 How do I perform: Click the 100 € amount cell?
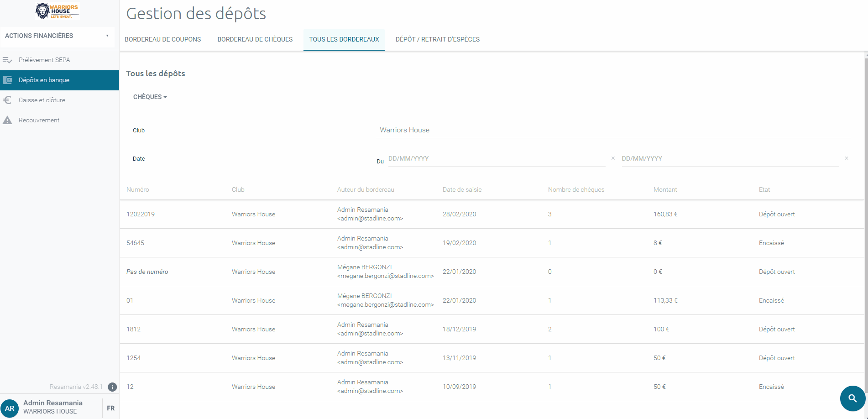[x=661, y=329]
